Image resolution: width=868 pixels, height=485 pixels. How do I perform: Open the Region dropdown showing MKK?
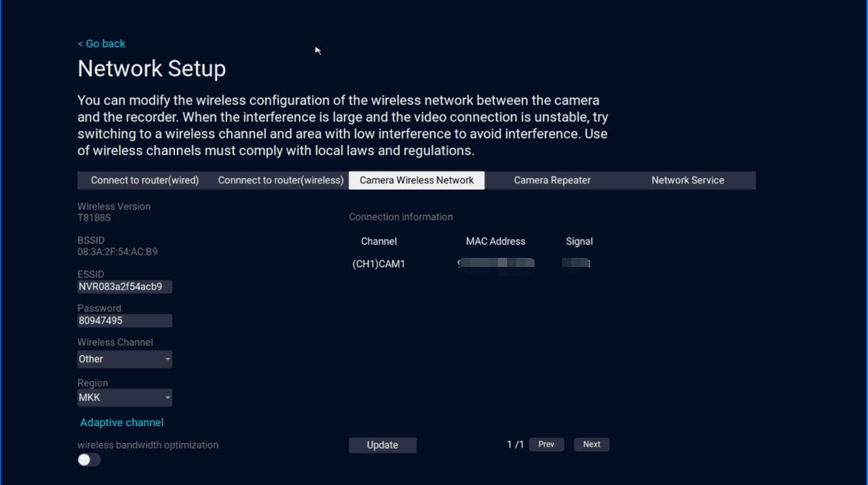click(x=125, y=398)
